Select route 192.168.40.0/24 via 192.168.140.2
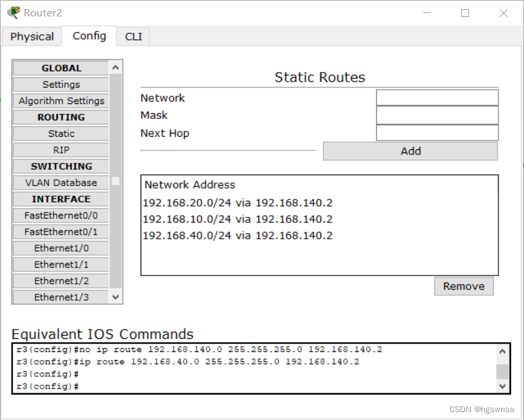This screenshot has width=524, height=420. [237, 236]
